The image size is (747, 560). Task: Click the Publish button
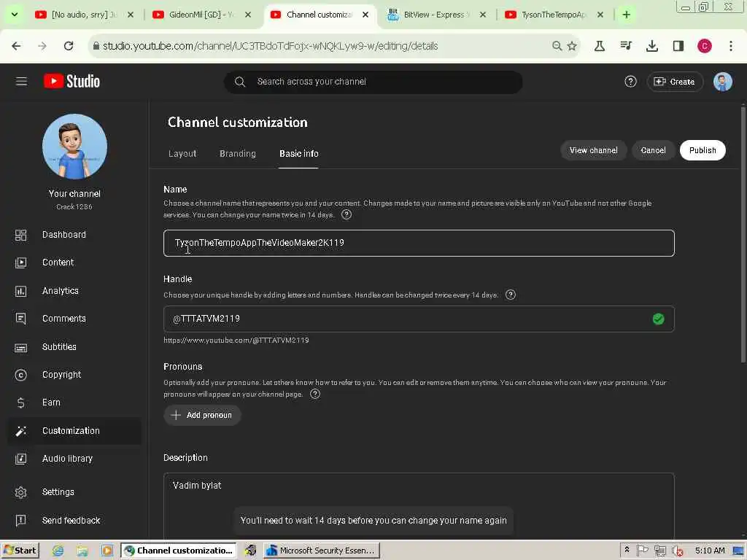coord(703,150)
